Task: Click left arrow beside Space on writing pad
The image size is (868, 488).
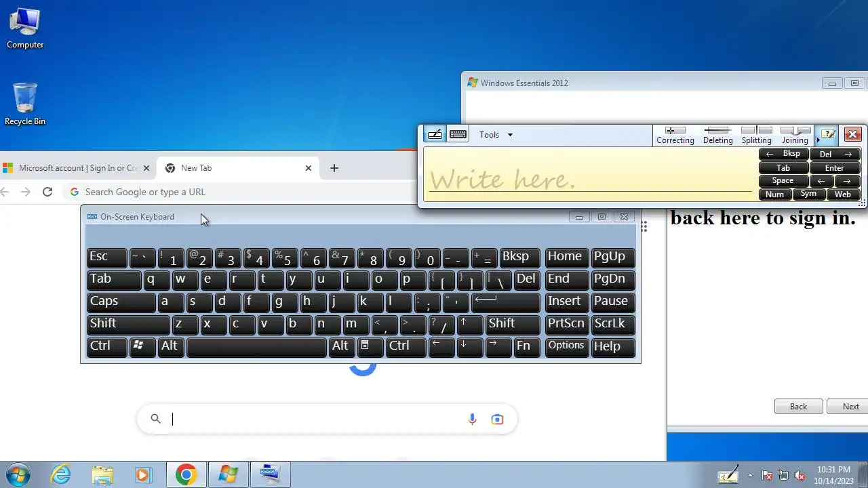Action: pos(821,181)
